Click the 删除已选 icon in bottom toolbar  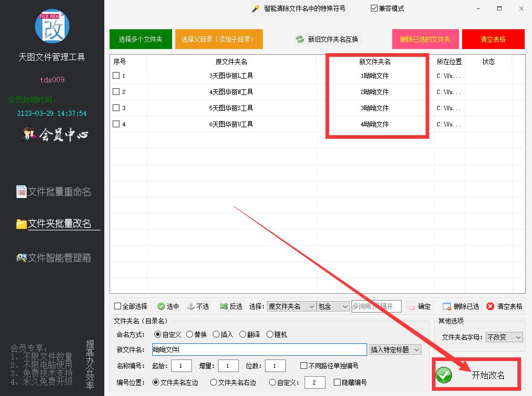pyautogui.click(x=446, y=306)
